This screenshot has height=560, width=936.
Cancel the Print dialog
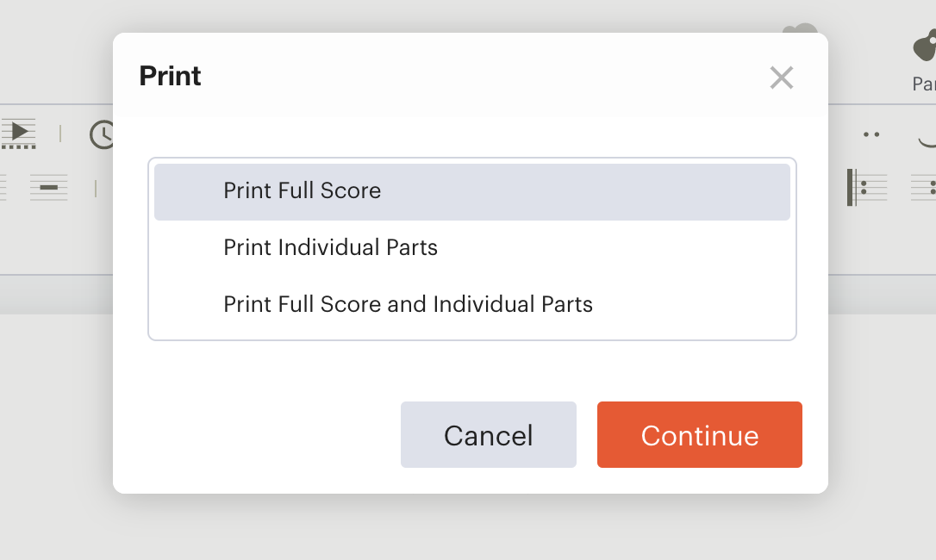coord(489,434)
